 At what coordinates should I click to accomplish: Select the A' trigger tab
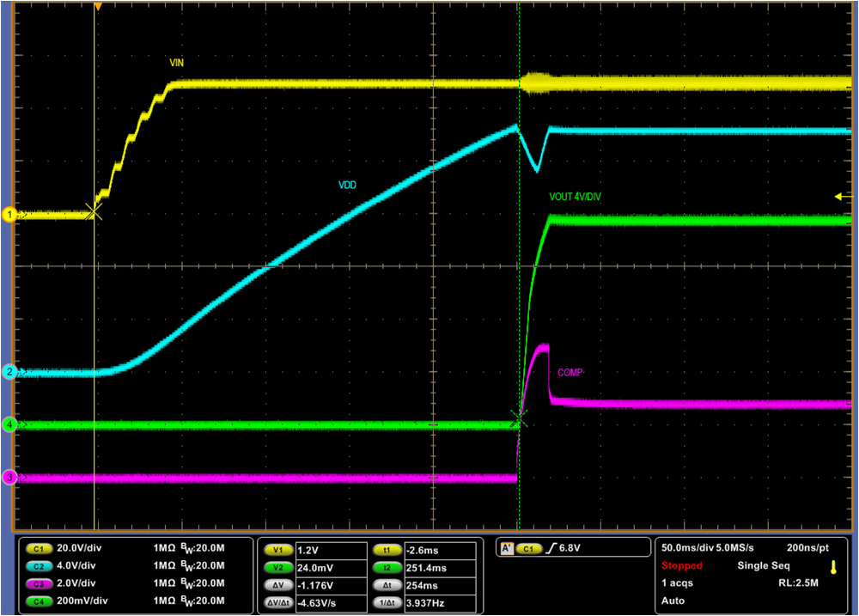508,546
